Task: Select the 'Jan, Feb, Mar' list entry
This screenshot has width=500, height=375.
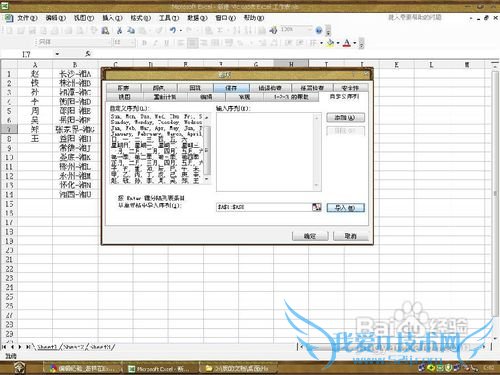Action: tap(156, 128)
